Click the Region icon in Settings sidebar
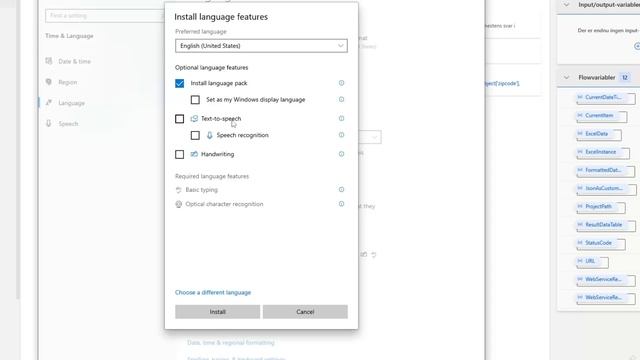This screenshot has height=360, width=640. (49, 82)
